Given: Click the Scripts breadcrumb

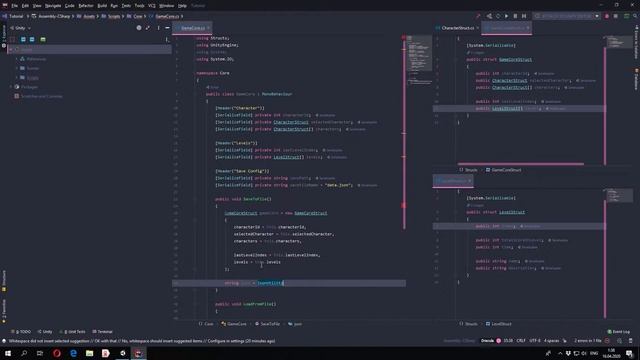Looking at the screenshot, I should 114,16.
